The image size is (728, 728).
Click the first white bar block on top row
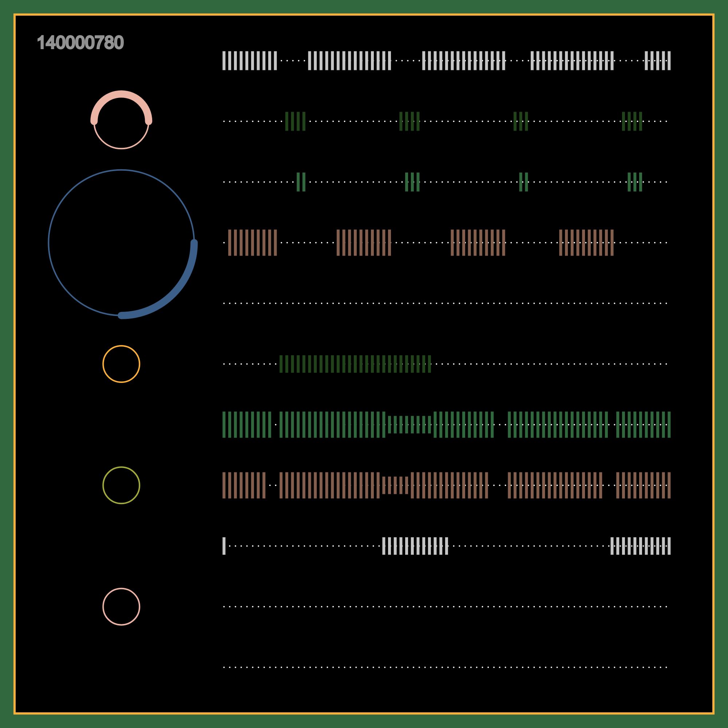coord(249,61)
